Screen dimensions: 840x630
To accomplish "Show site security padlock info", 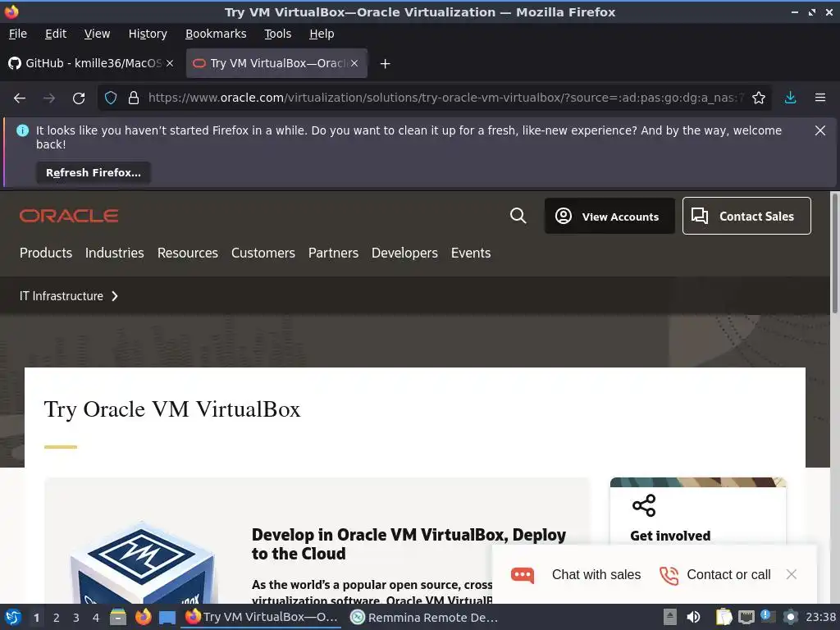I will pyautogui.click(x=134, y=98).
